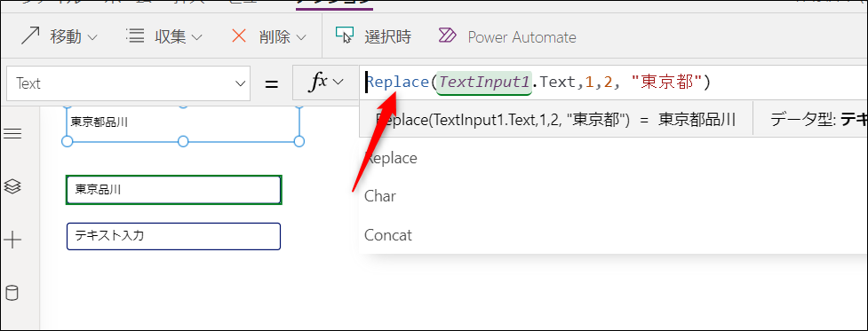Click the text input containing 東京品川
Image resolution: width=868 pixels, height=331 pixels.
click(174, 190)
